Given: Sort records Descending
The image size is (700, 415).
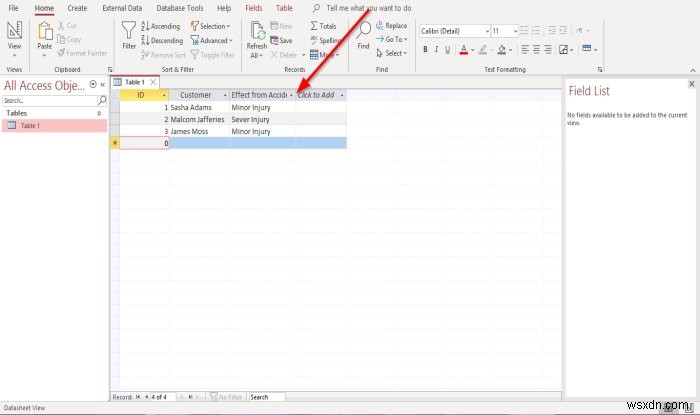Looking at the screenshot, I should tap(162, 41).
